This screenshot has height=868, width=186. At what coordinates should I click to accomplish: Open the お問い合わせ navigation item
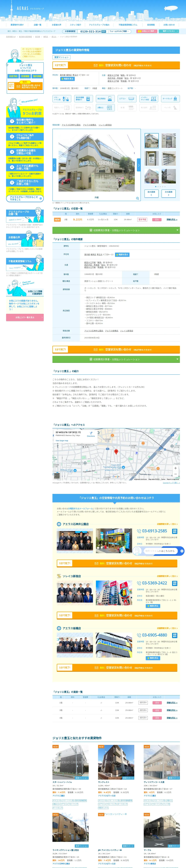(x=169, y=25)
